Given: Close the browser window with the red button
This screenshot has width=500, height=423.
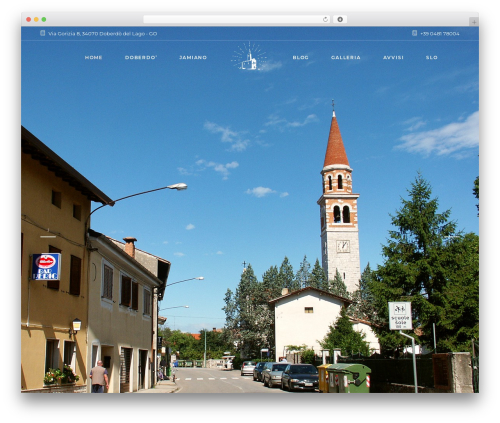Looking at the screenshot, I should click(29, 19).
